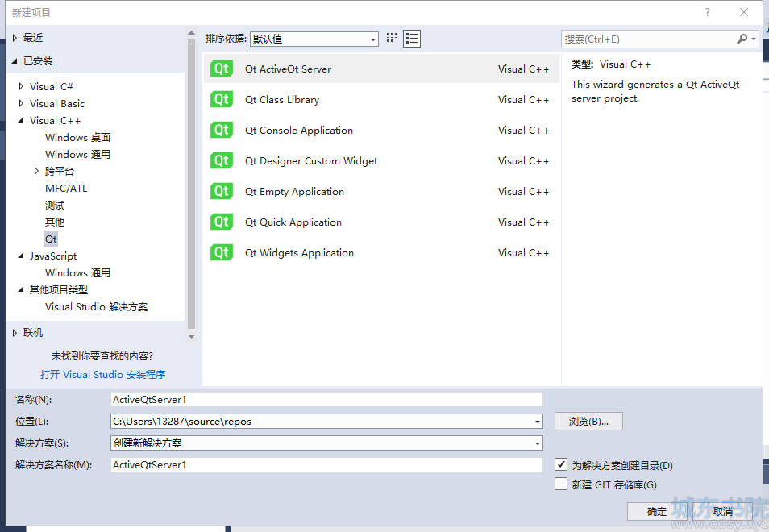Click the Qt Designer Custom Widget icon
This screenshot has width=769, height=532.
click(x=221, y=161)
